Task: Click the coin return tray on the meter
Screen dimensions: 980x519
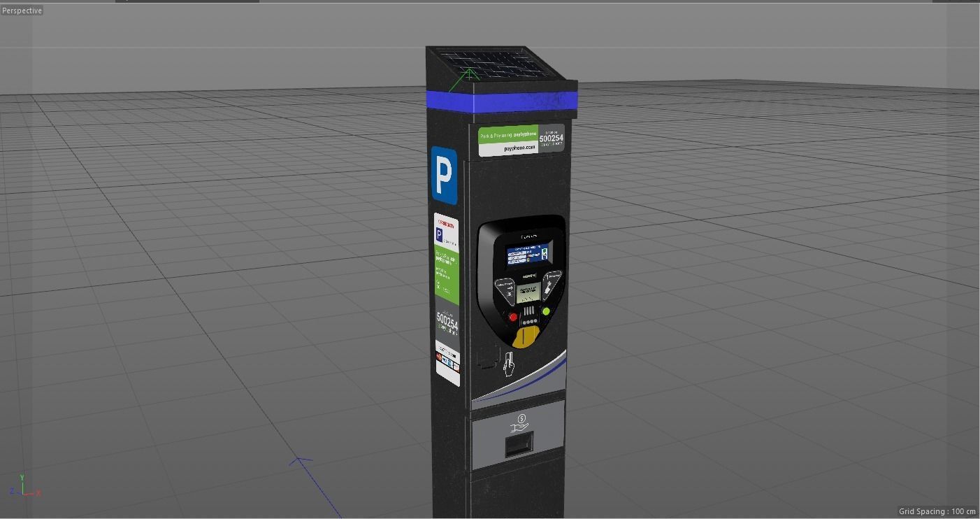Action: pyautogui.click(x=519, y=444)
